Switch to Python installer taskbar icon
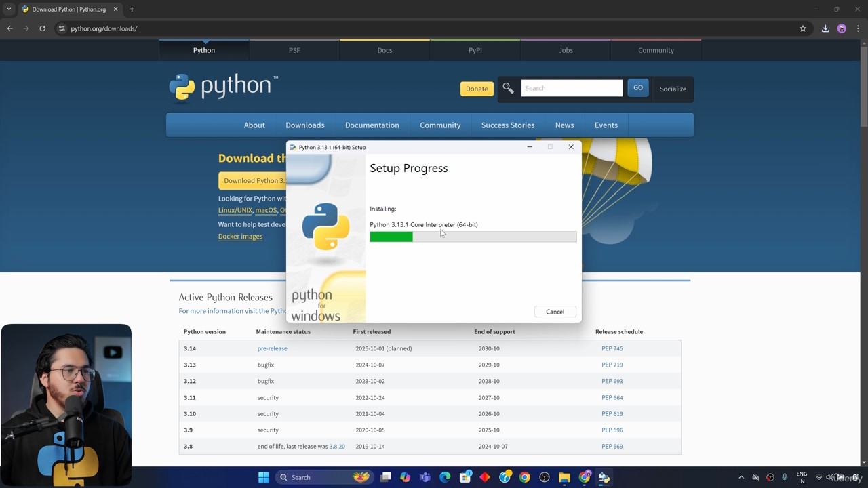This screenshot has height=488, width=868. (604, 477)
